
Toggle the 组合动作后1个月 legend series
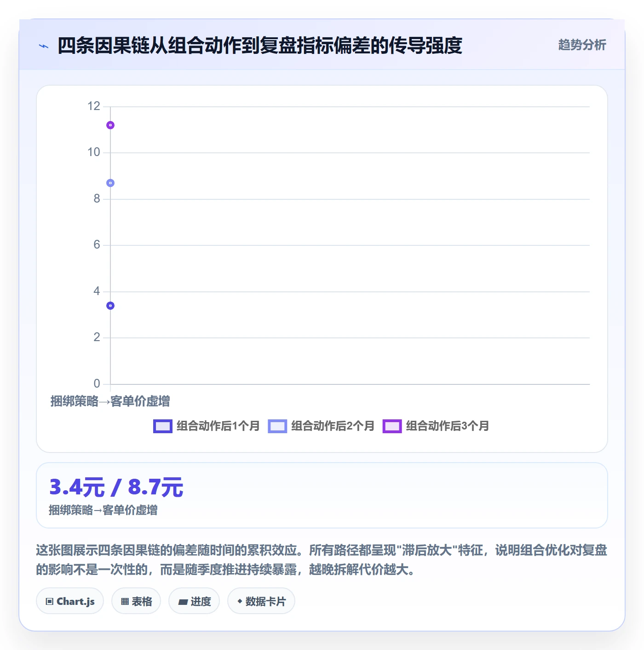[x=207, y=426]
